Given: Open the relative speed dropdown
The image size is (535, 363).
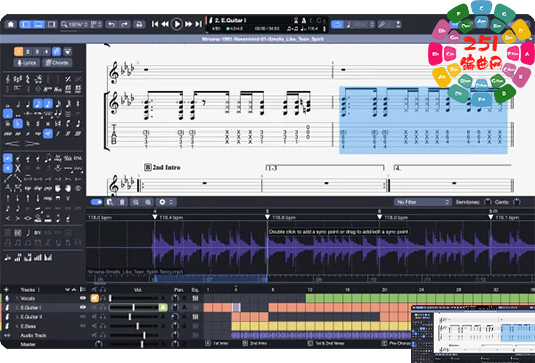Looking at the screenshot, I should [361, 24].
